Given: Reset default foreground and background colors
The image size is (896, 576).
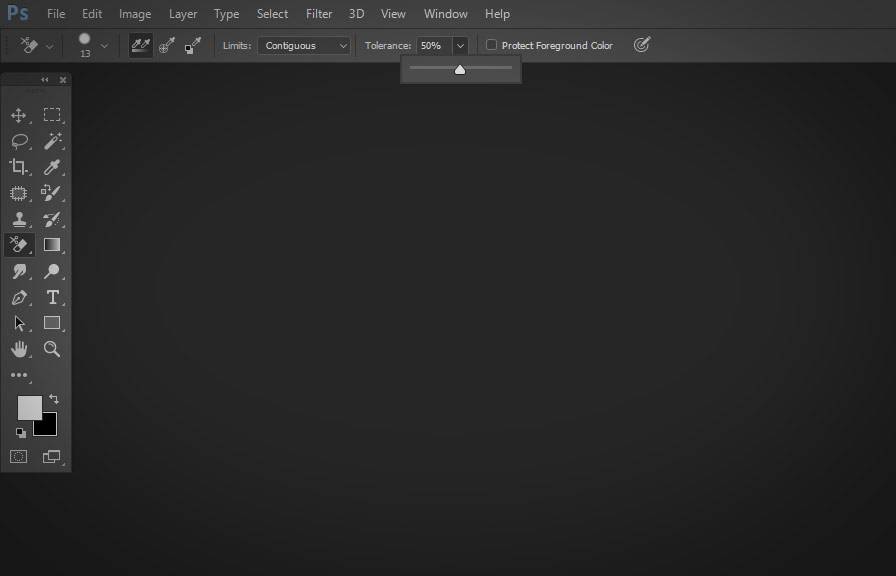Looking at the screenshot, I should click(x=21, y=433).
